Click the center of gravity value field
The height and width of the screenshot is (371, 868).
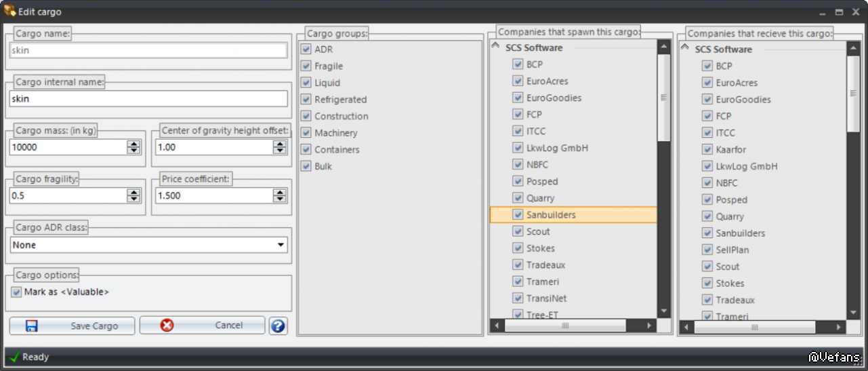[215, 147]
